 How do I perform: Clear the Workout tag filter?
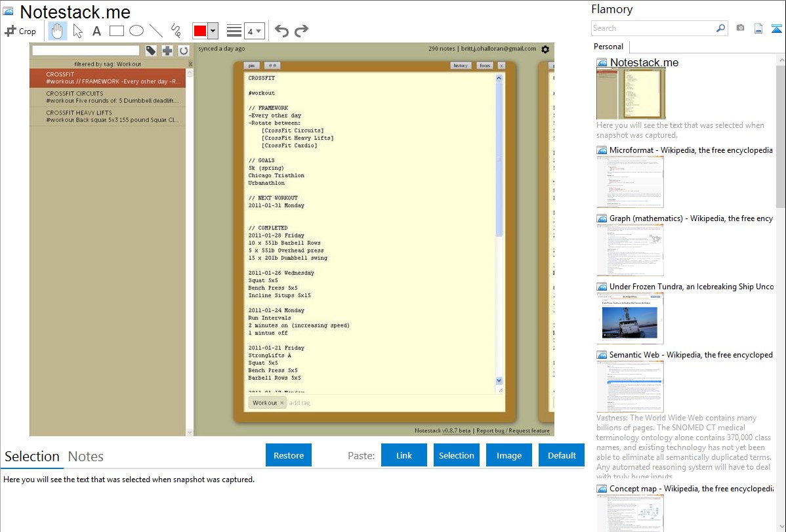point(190,64)
